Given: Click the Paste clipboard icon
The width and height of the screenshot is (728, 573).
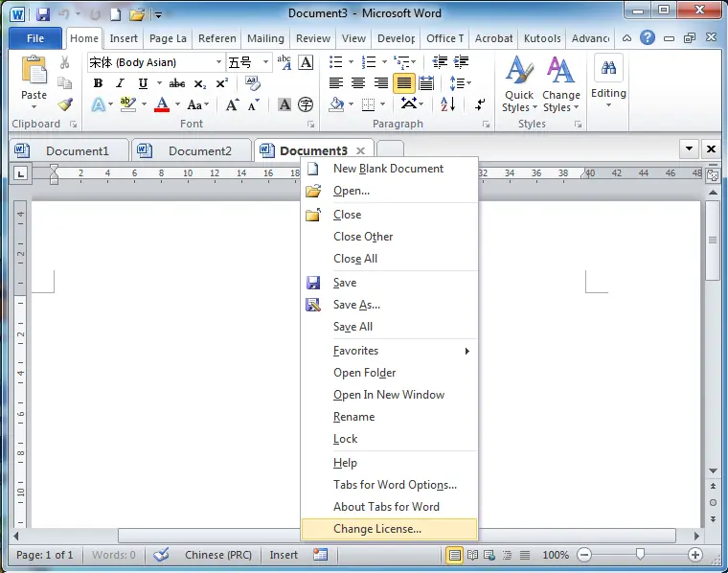Looking at the screenshot, I should point(34,70).
